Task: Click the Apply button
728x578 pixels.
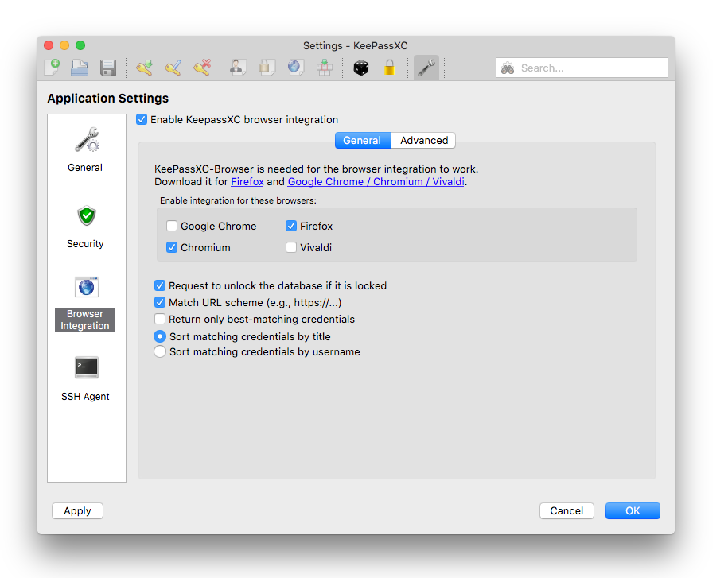Action: pos(77,510)
